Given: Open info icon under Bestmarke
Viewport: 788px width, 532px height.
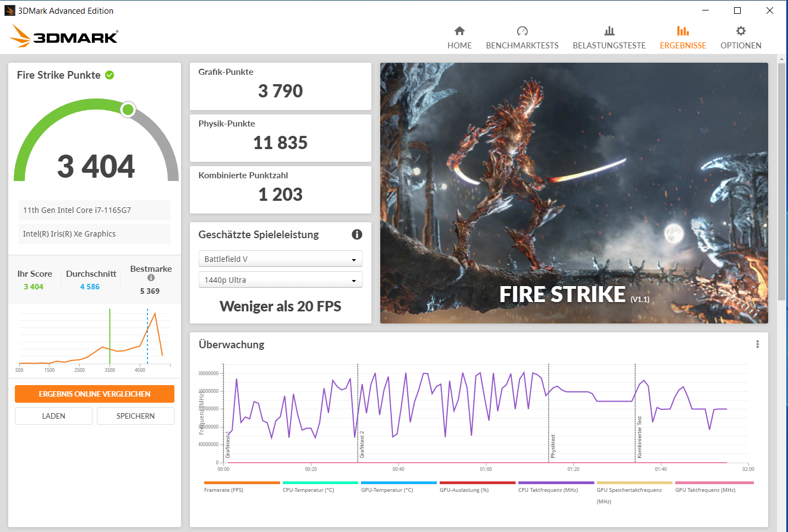Looking at the screenshot, I should (151, 278).
